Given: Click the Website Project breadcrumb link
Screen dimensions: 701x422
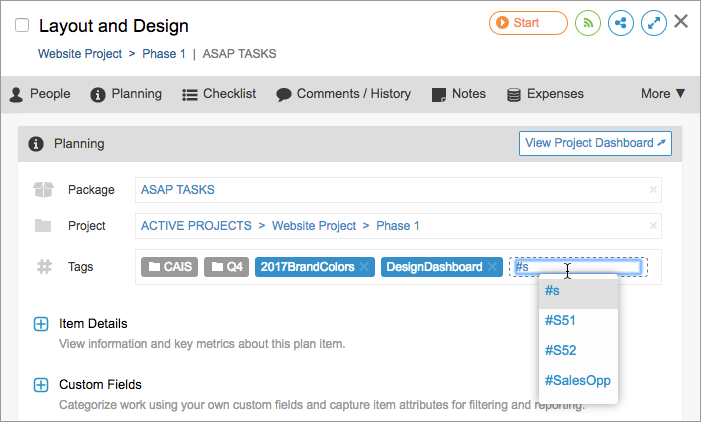Looking at the screenshot, I should coord(80,53).
